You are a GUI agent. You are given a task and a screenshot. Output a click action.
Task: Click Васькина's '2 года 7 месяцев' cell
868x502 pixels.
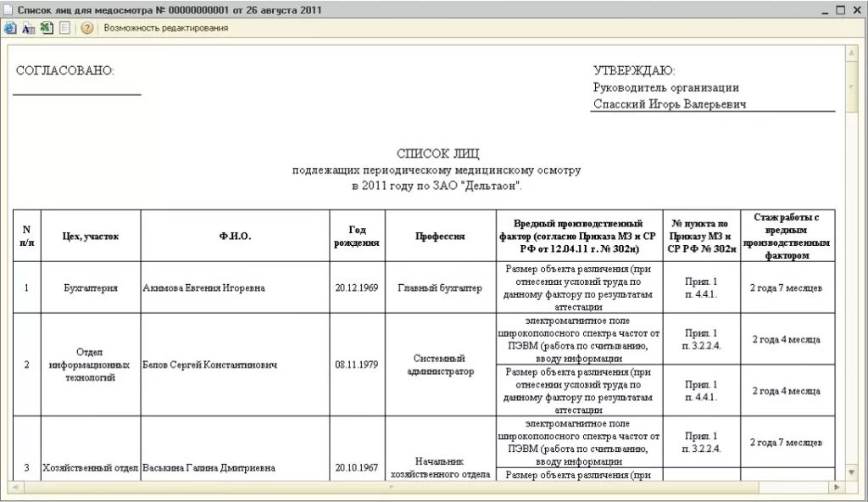tap(787, 442)
